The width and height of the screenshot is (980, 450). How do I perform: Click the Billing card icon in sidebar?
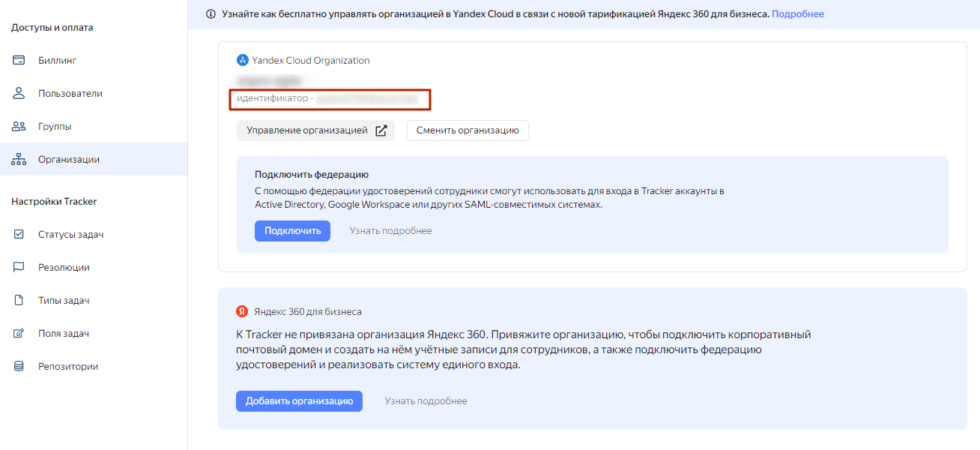(x=19, y=60)
